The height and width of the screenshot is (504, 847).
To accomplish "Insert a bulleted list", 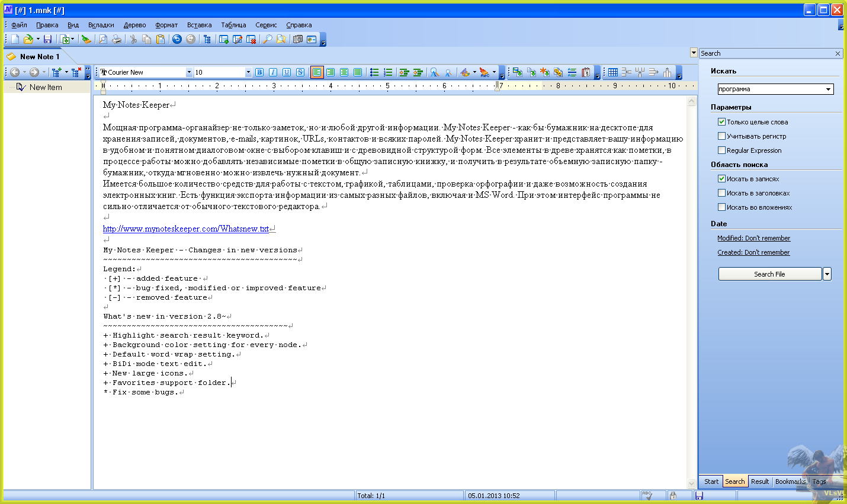I will click(x=374, y=72).
